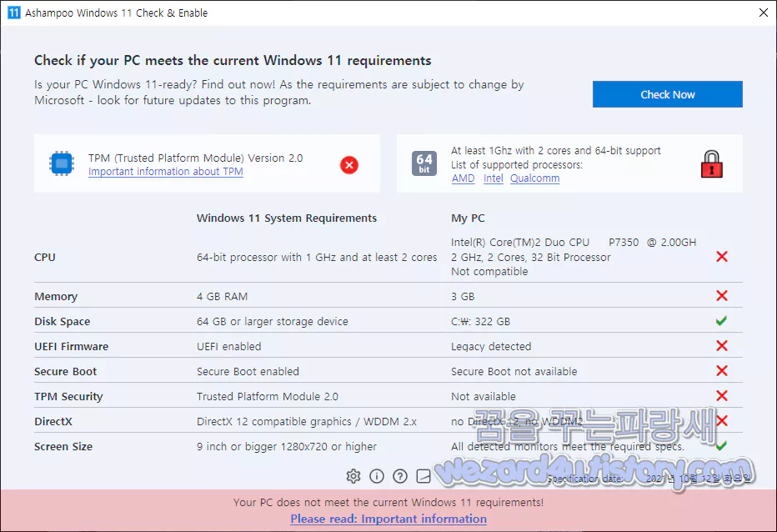Screen dimensions: 777x532
Task: Click red X in UEFI Firmware row
Action: click(x=722, y=345)
